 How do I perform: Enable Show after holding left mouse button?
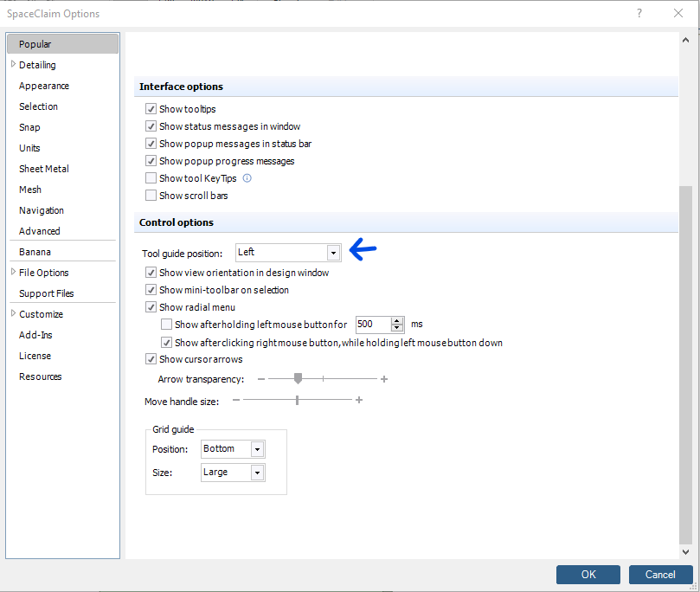(x=166, y=324)
